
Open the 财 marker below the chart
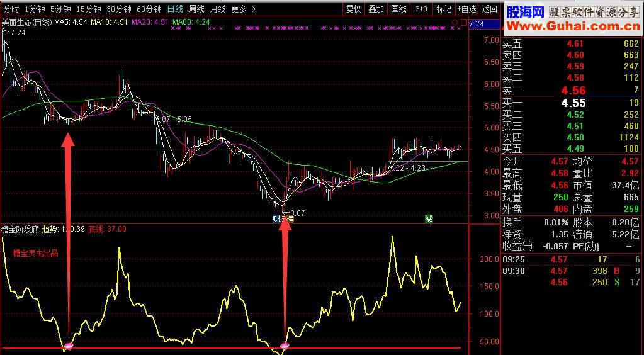coord(276,219)
